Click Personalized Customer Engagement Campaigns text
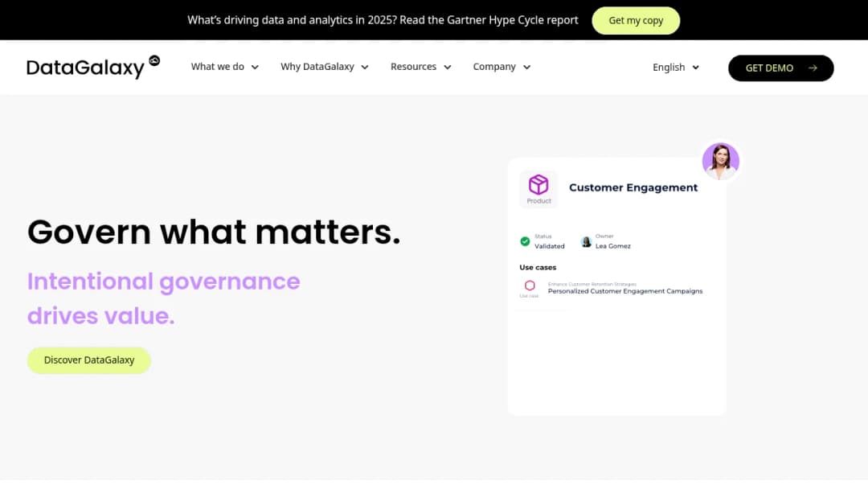 (625, 291)
